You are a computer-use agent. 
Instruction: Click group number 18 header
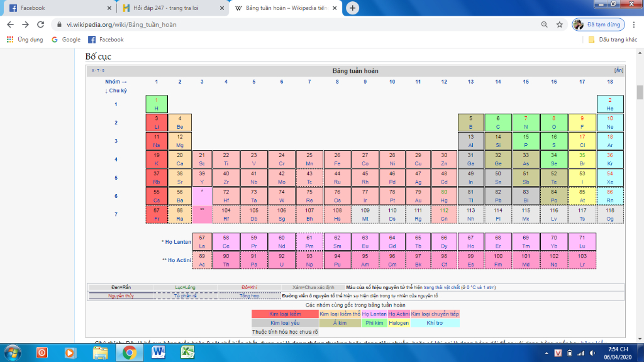(x=610, y=82)
